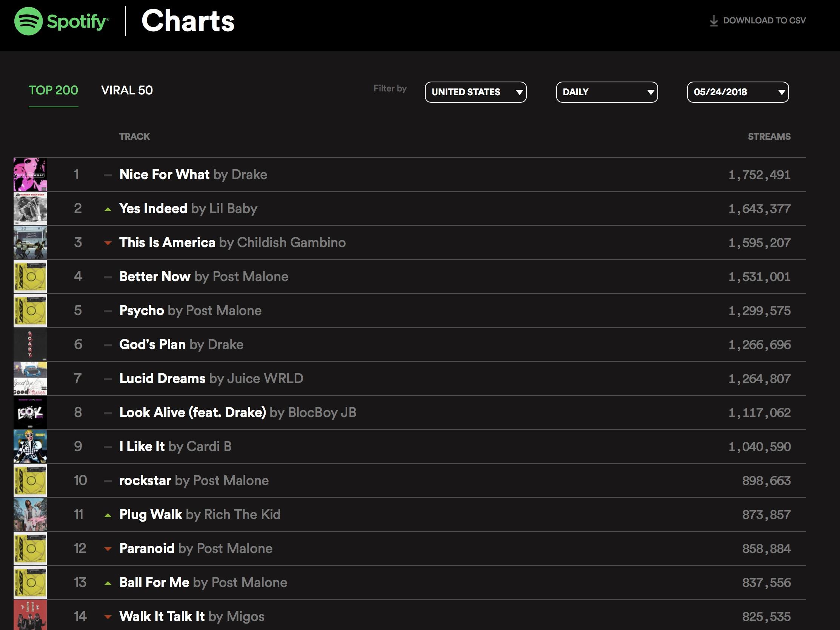The width and height of the screenshot is (840, 630).
Task: Click the red down arrow next to Paranoid
Action: click(x=108, y=549)
